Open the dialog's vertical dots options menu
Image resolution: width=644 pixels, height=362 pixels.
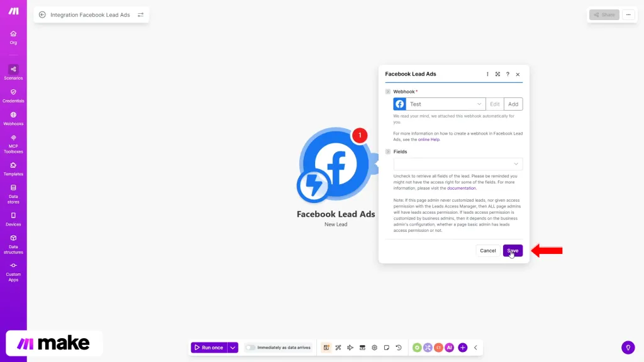(487, 74)
